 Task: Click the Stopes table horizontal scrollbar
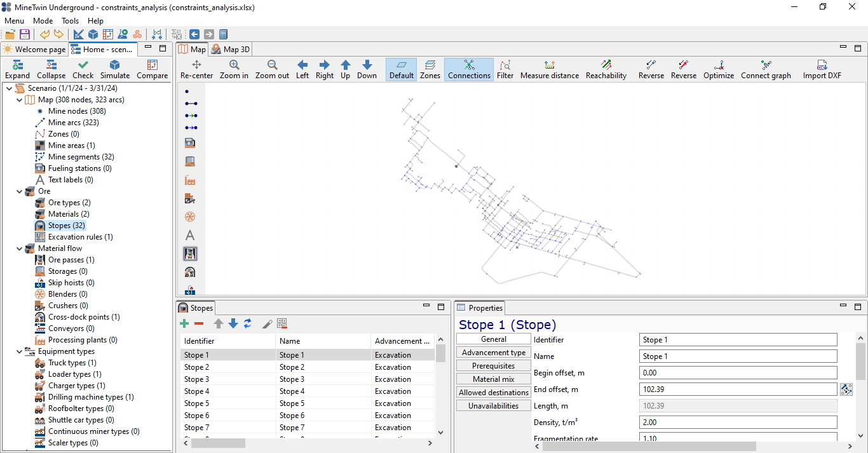click(218, 443)
